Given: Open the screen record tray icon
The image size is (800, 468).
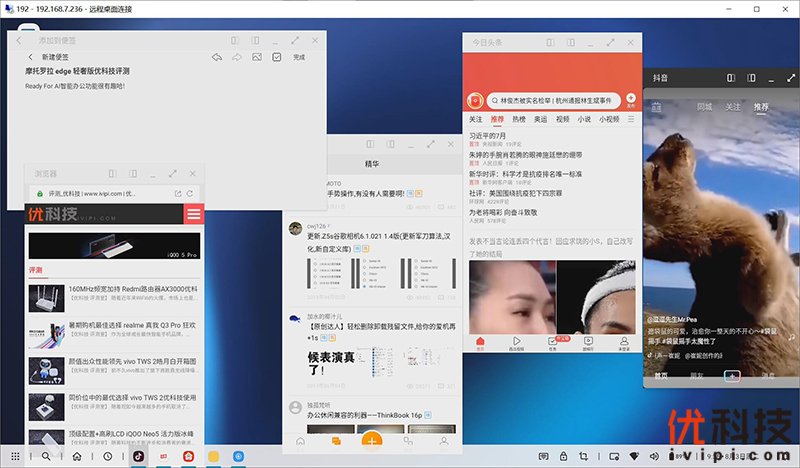Looking at the screenshot, I should 614,456.
